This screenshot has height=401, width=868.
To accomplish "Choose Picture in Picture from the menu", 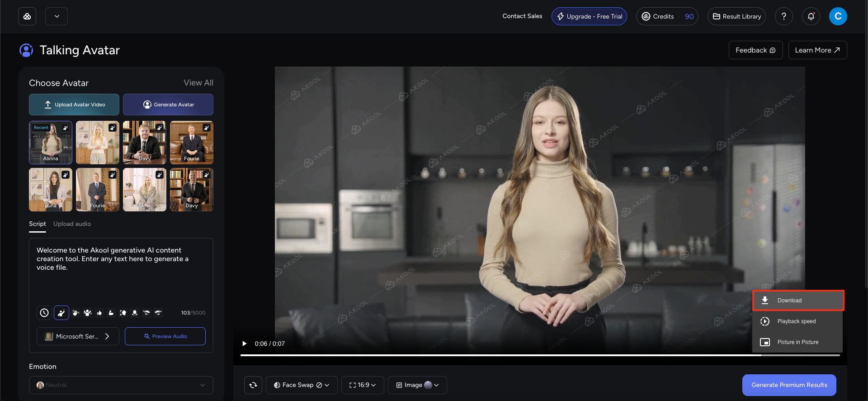I will click(798, 342).
